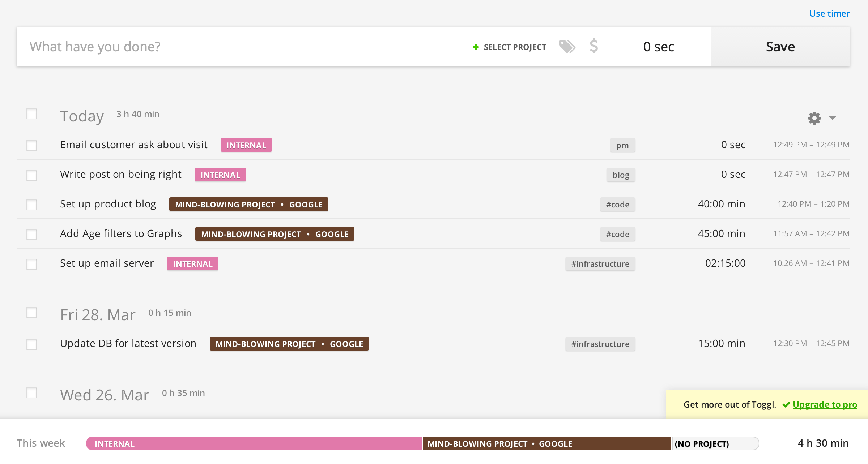The image size is (868, 464).
Task: Select Add Age filters to Graphs checkbox
Action: pos(31,235)
